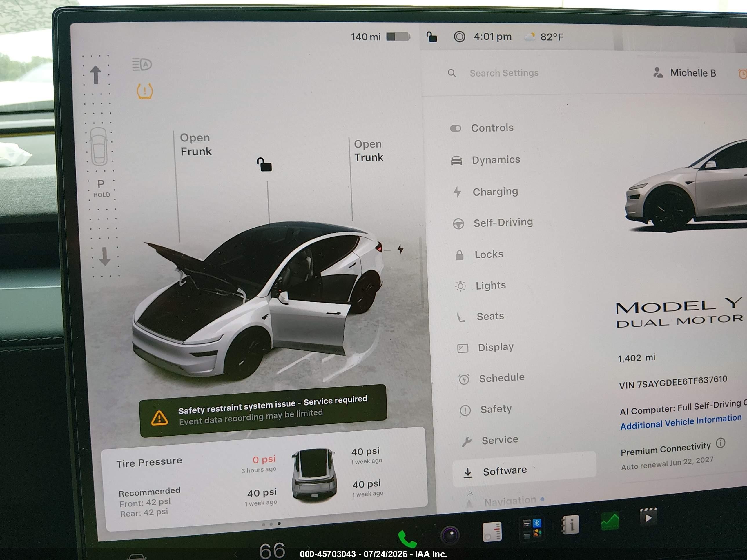Open the dashcam red notebook icon
The width and height of the screenshot is (747, 560).
[x=492, y=532]
